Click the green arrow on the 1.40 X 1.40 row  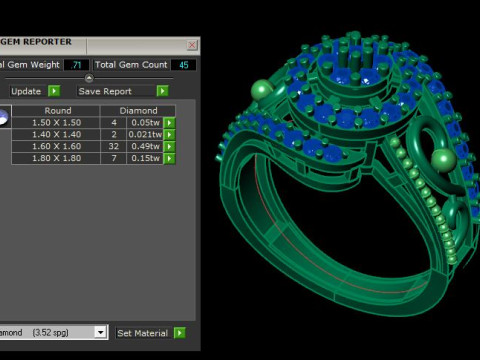169,134
